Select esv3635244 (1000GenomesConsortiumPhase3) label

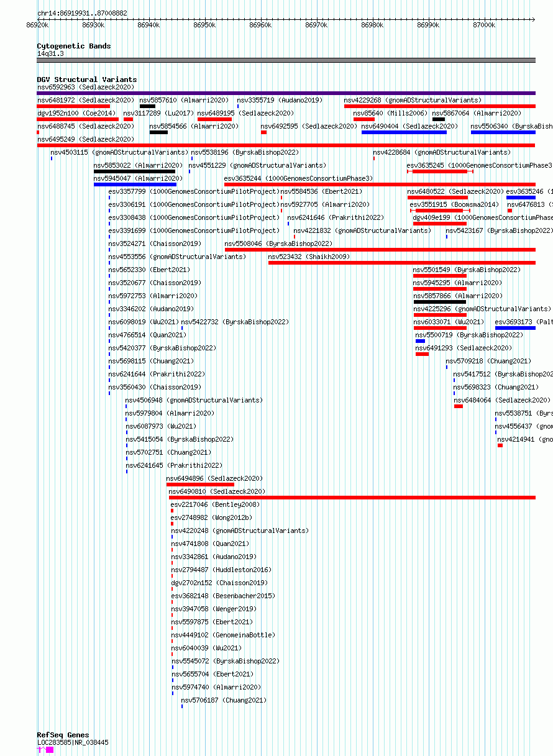[x=298, y=178]
